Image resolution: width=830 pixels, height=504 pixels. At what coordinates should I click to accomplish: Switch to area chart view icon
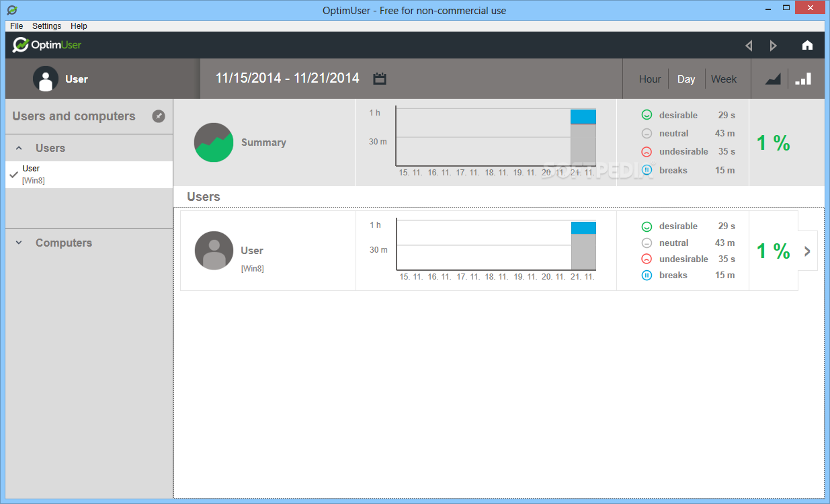click(773, 79)
